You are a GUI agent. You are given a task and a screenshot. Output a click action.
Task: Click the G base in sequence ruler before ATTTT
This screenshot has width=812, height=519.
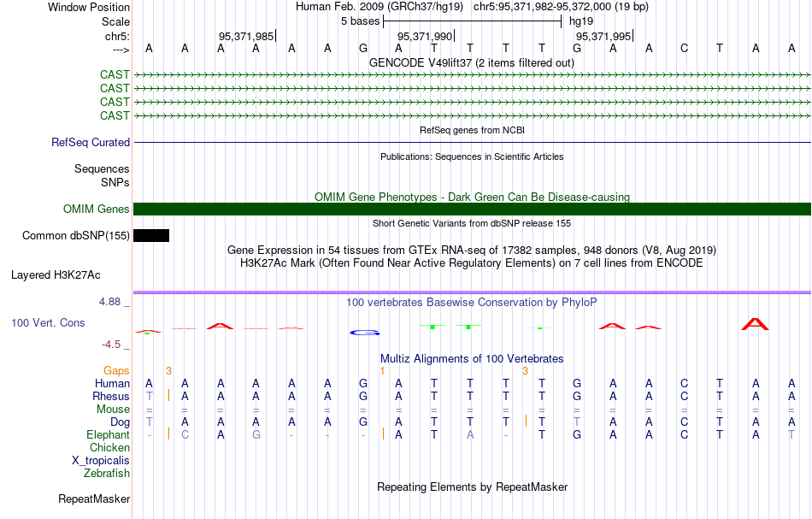pos(363,48)
